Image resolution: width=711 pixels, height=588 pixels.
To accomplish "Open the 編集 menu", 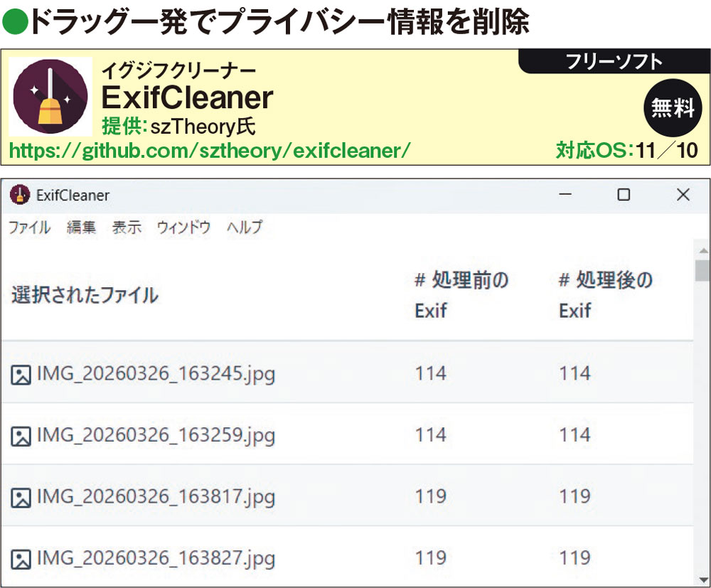I will (x=81, y=227).
